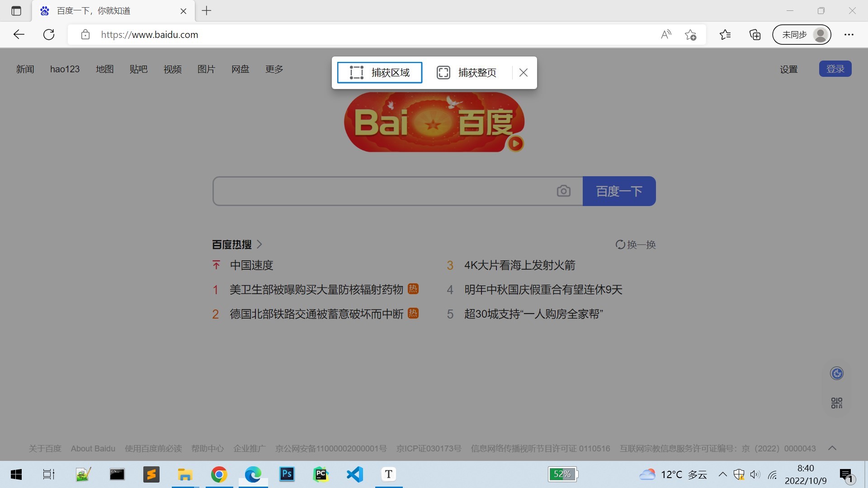Viewport: 868px width, 488px height.
Task: Click the Baidu logo doodle
Action: (x=433, y=122)
